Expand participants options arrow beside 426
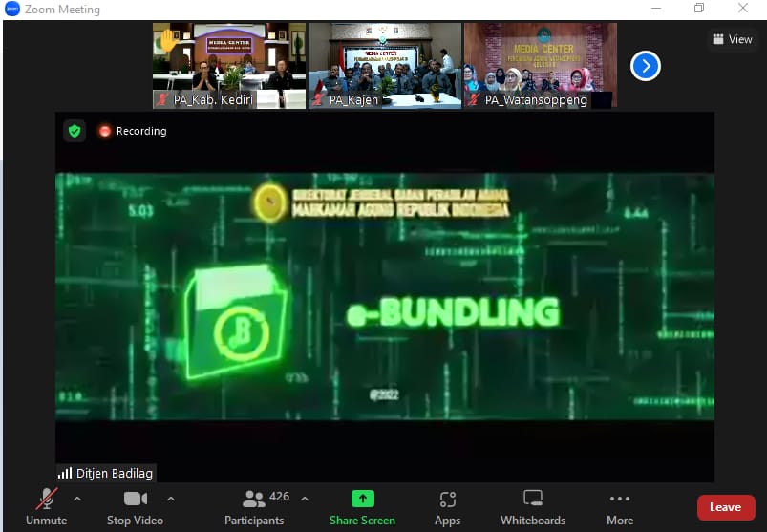This screenshot has height=532, width=767. coord(305,500)
